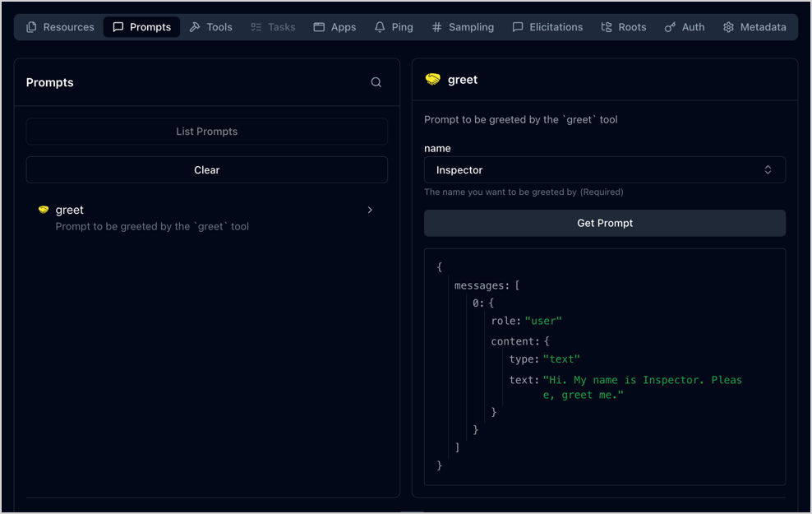Viewport: 812px width, 514px height.
Task: Click the handshake icon in greet list row
Action: coord(44,210)
